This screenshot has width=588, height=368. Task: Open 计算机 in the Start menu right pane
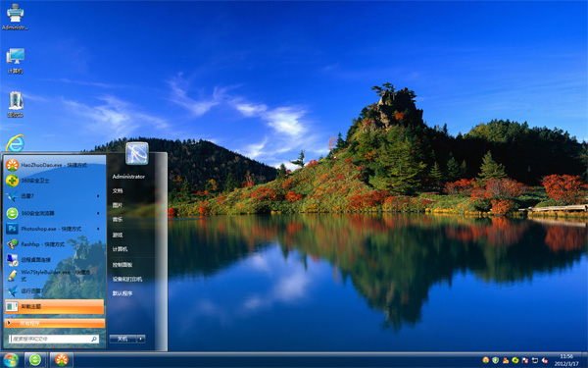click(120, 249)
